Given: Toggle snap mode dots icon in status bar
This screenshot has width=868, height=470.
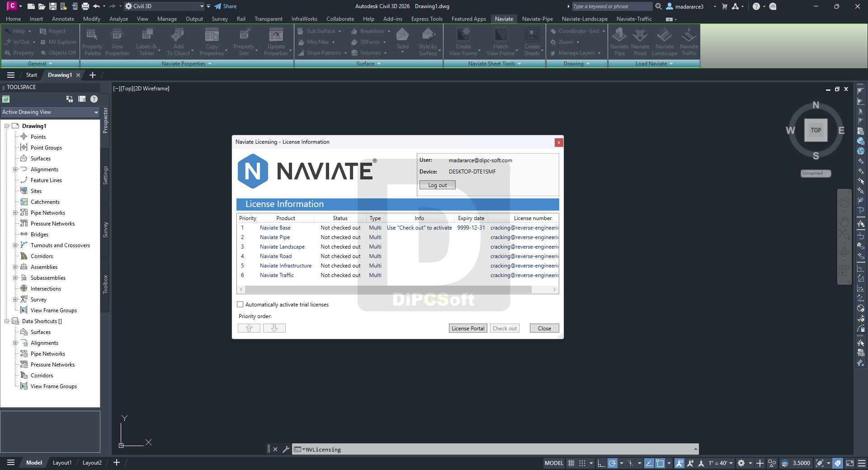Looking at the screenshot, I should (582, 463).
